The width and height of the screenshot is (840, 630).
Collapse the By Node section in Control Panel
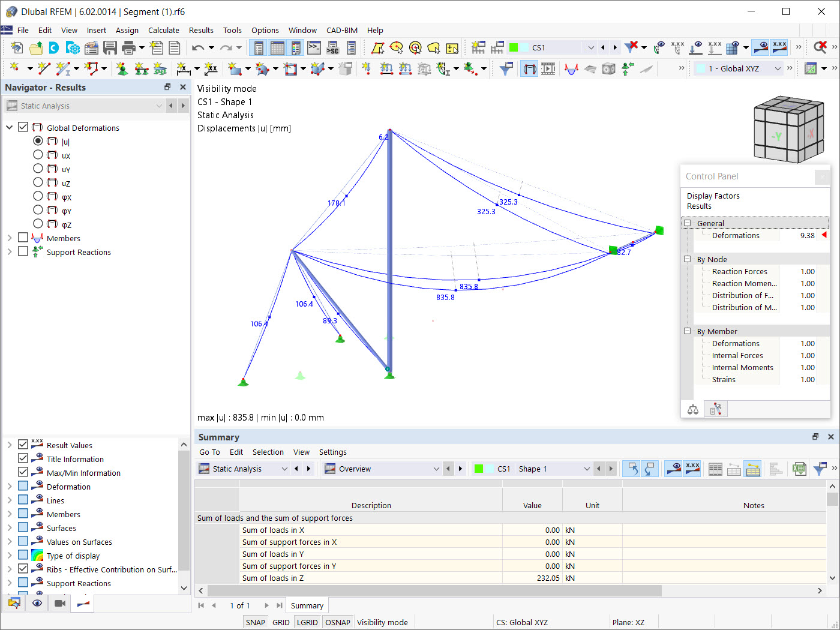tap(688, 259)
